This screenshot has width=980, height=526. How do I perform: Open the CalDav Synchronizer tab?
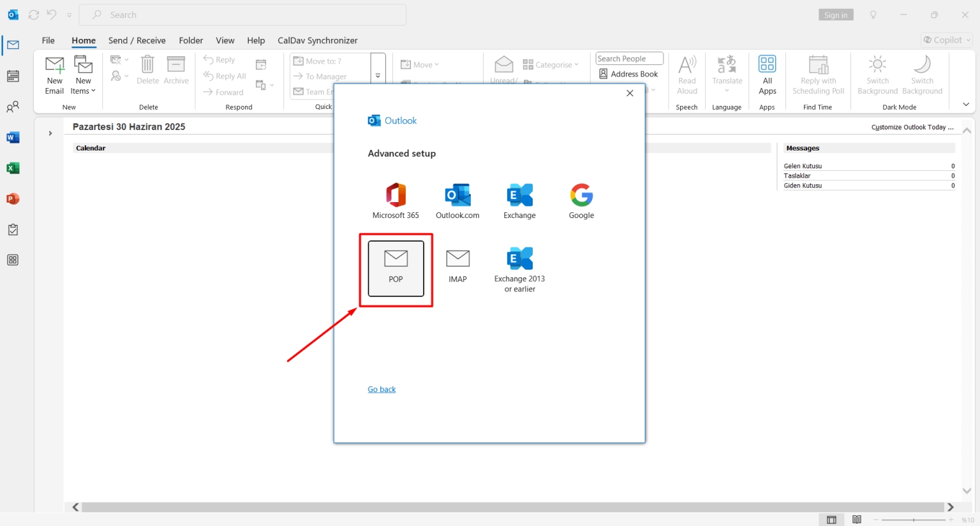[317, 40]
